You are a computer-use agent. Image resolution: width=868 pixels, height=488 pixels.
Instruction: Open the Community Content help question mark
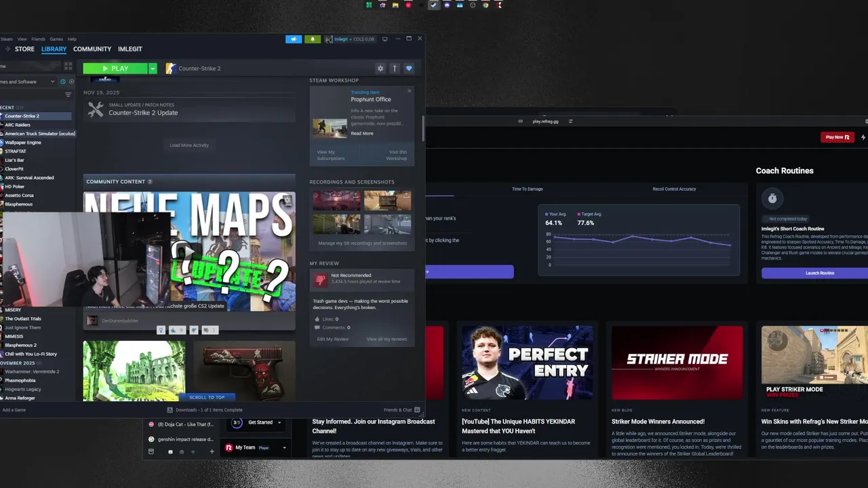pos(150,182)
